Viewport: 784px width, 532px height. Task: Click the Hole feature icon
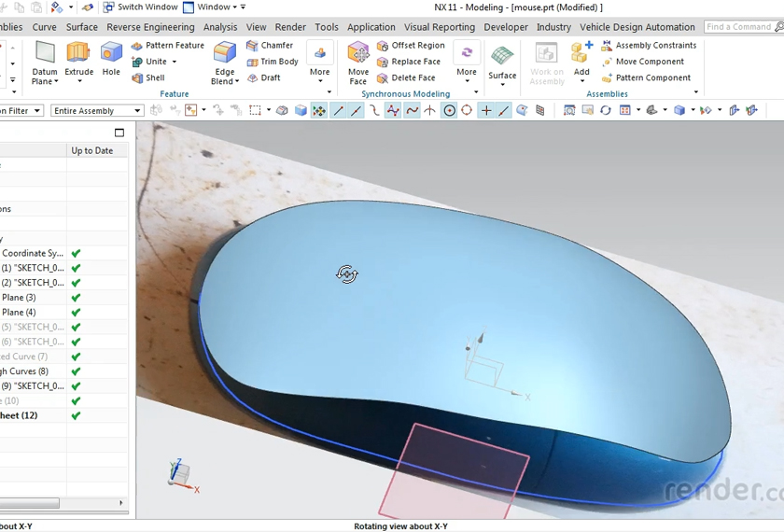(x=111, y=58)
